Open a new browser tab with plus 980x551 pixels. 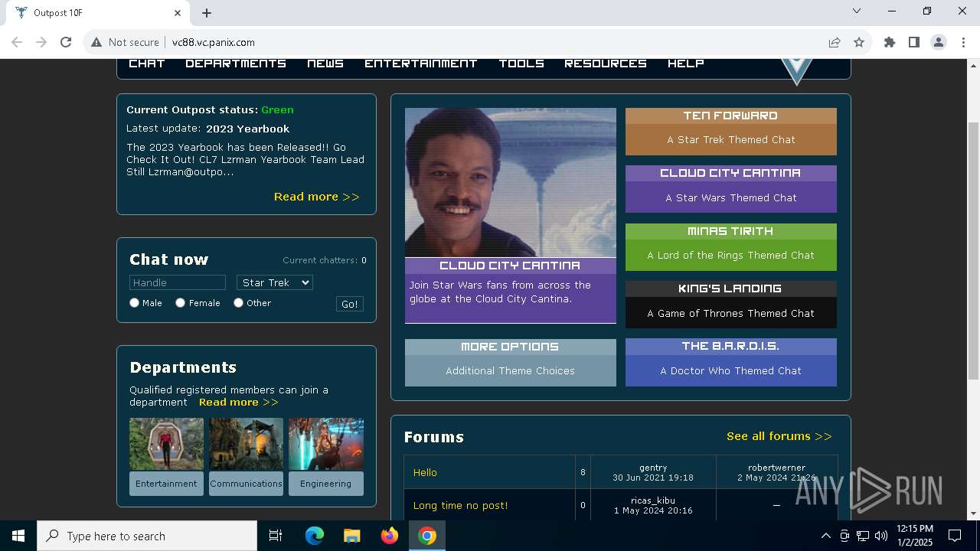(207, 13)
